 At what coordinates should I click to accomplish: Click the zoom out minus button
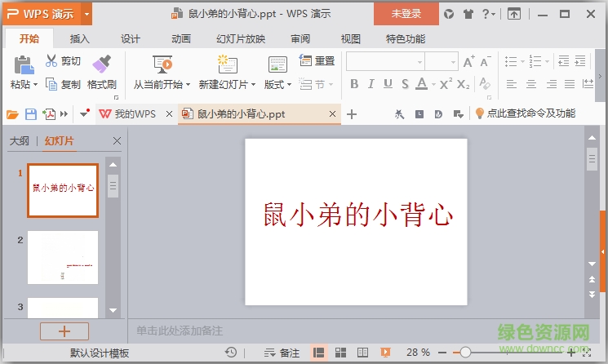(442, 353)
